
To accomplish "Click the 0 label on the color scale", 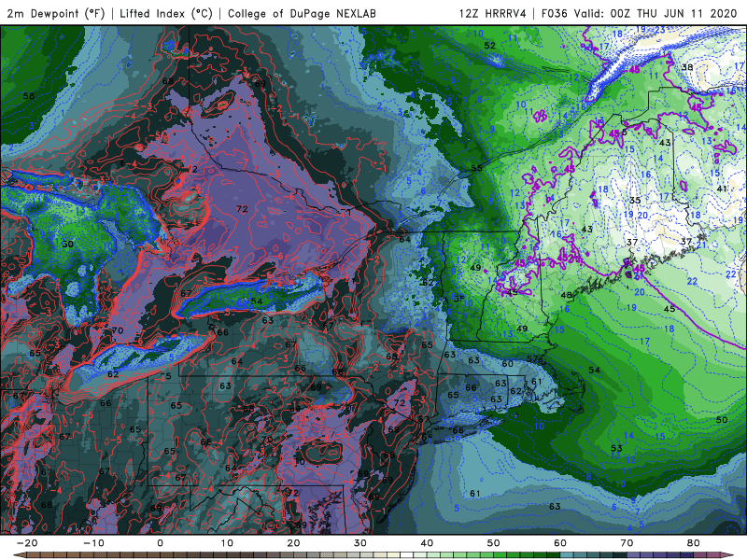I will [160, 543].
